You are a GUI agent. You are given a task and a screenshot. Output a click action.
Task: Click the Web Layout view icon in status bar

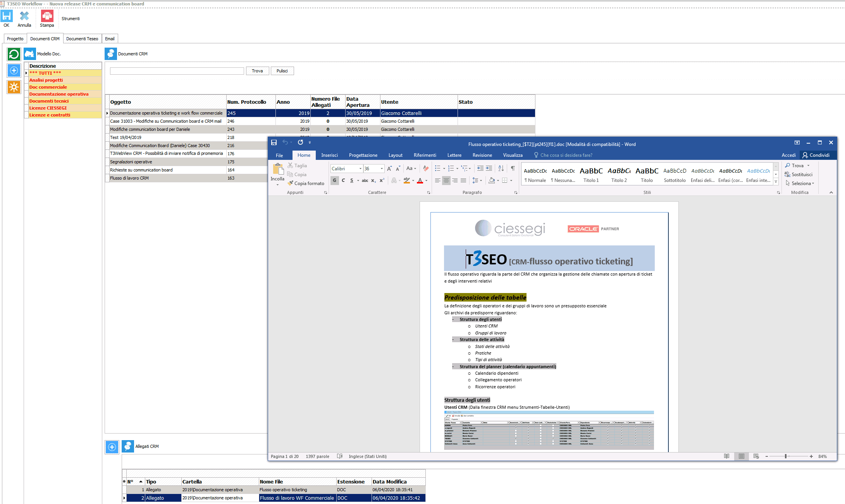tap(756, 456)
